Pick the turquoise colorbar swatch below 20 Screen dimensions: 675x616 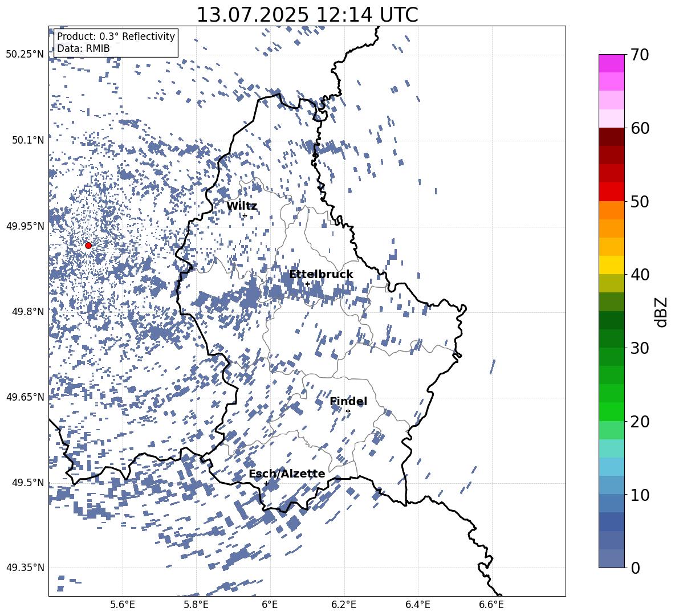point(612,448)
